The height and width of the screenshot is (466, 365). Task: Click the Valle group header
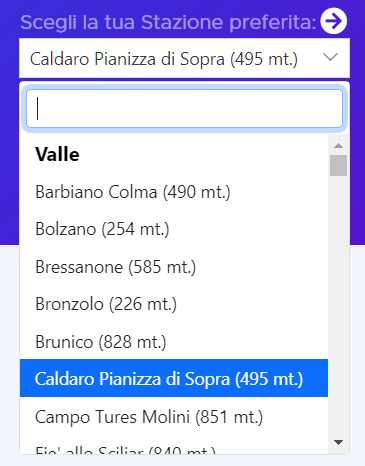pyautogui.click(x=57, y=154)
